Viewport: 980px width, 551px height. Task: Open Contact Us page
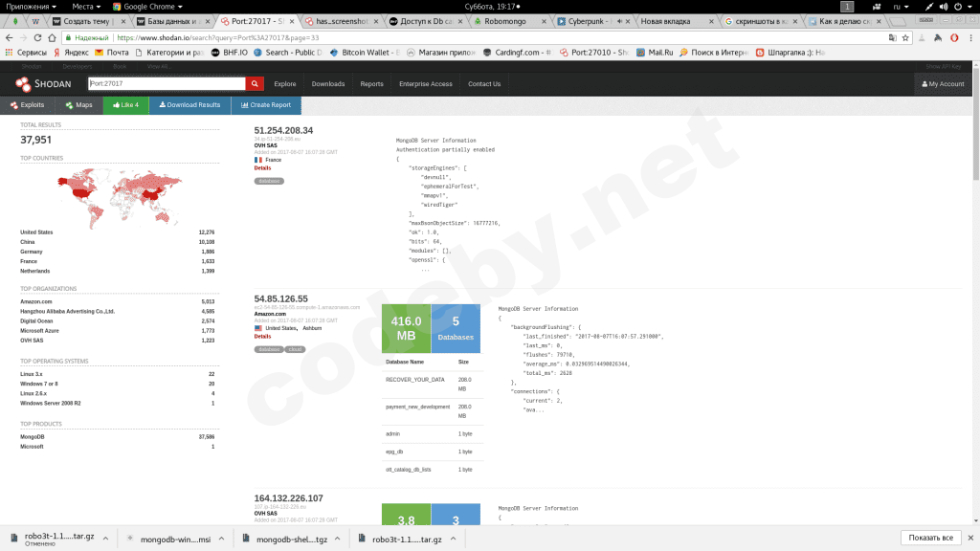[484, 84]
